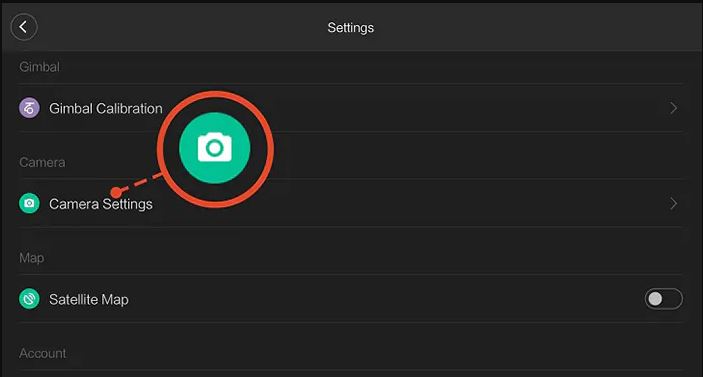Go back using the top-left arrow
This screenshot has height=377, width=703.
pos(24,27)
